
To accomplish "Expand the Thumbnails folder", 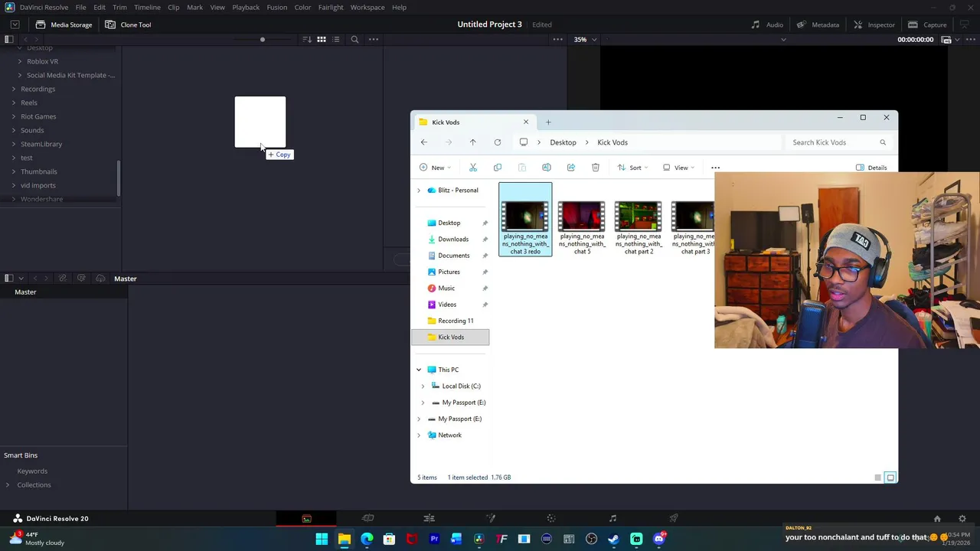I will pyautogui.click(x=13, y=171).
